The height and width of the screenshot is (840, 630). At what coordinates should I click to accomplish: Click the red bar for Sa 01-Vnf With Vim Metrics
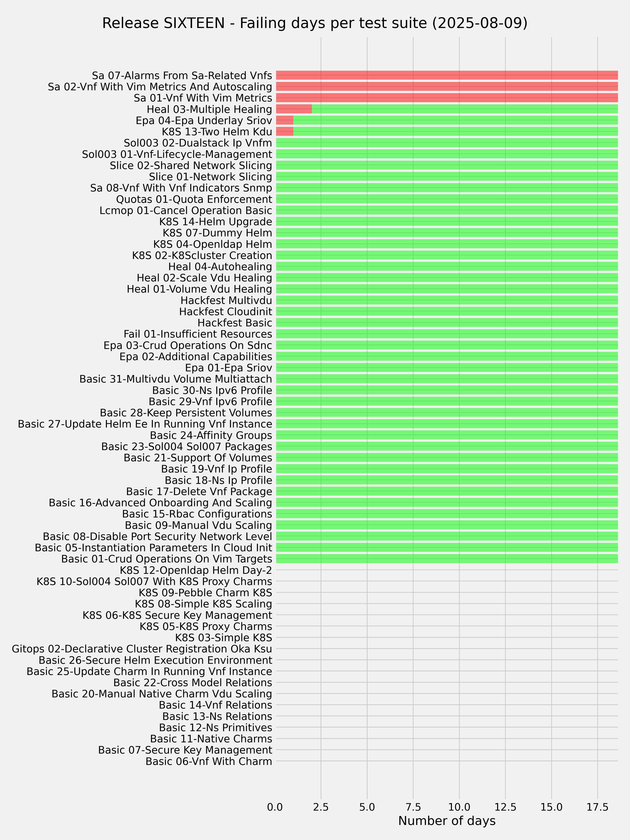(x=447, y=98)
